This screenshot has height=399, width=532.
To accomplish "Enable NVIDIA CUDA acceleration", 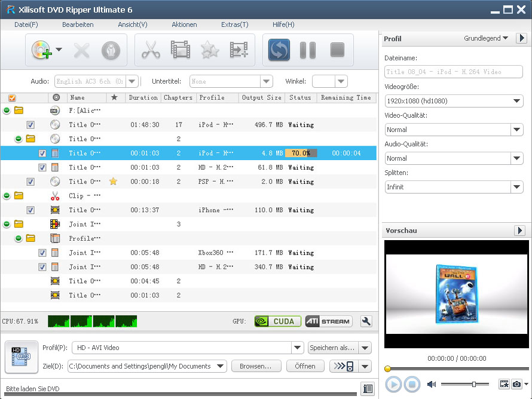I will tap(277, 321).
